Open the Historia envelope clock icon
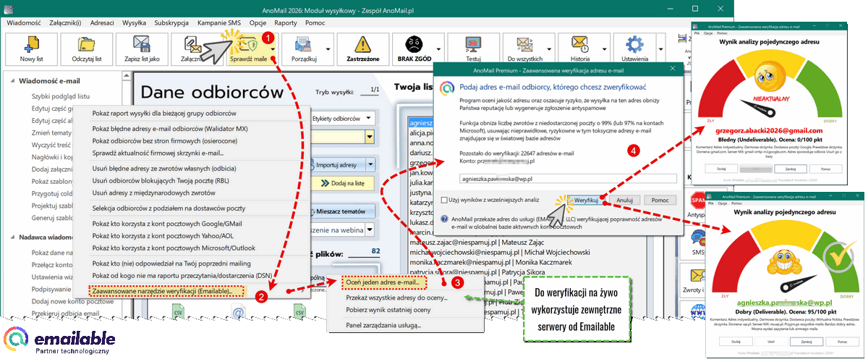This screenshot has height=362, width=868. pyautogui.click(x=580, y=46)
